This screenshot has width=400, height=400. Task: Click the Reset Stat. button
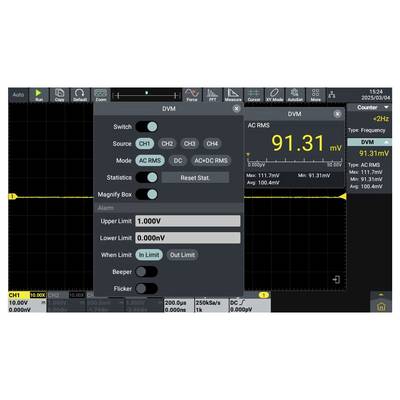[195, 178]
